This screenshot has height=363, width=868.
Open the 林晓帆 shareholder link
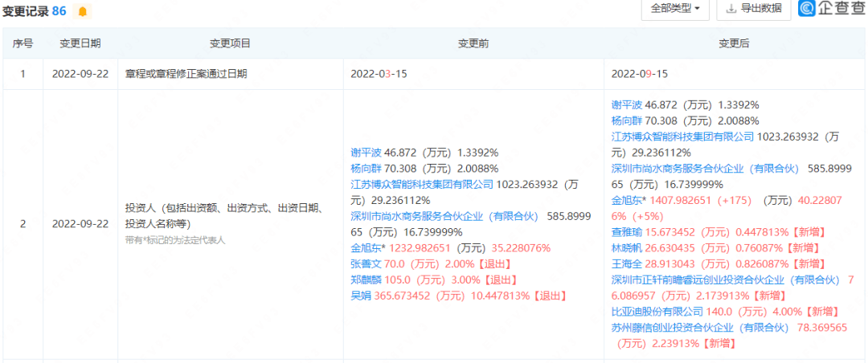click(x=626, y=248)
